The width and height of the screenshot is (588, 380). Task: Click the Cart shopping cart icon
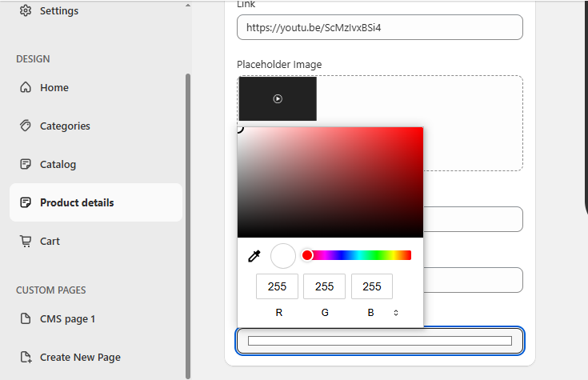point(26,241)
